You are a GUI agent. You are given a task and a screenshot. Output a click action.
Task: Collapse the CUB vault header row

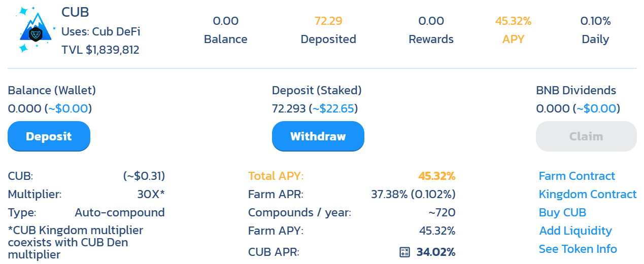(322, 30)
